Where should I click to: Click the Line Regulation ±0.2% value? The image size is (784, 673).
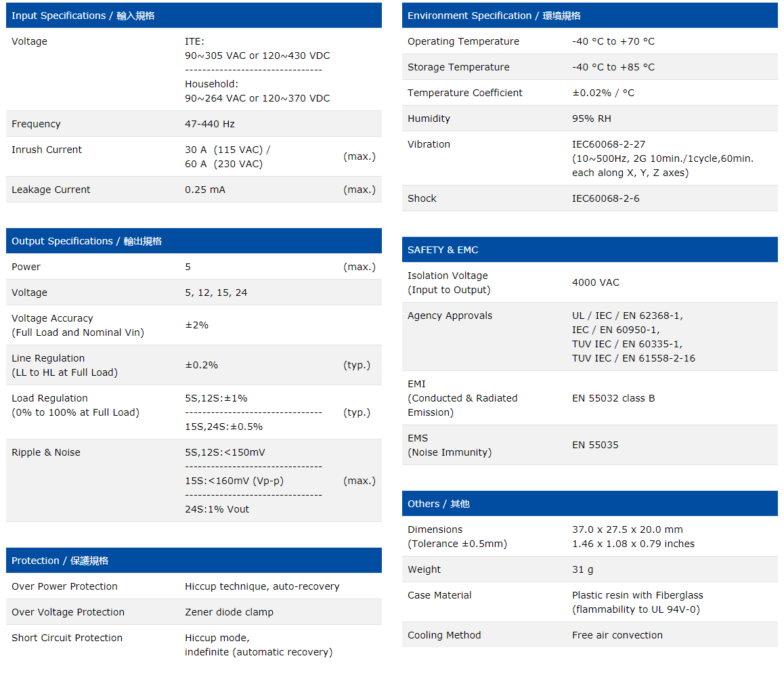[x=202, y=365]
